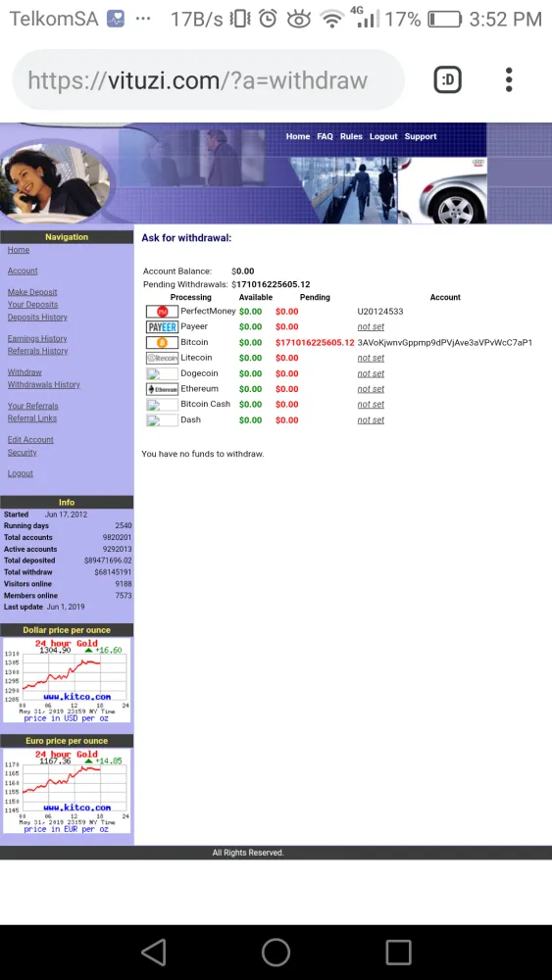The image size is (552, 980).
Task: Tap the Android back navigation button
Action: tap(153, 953)
